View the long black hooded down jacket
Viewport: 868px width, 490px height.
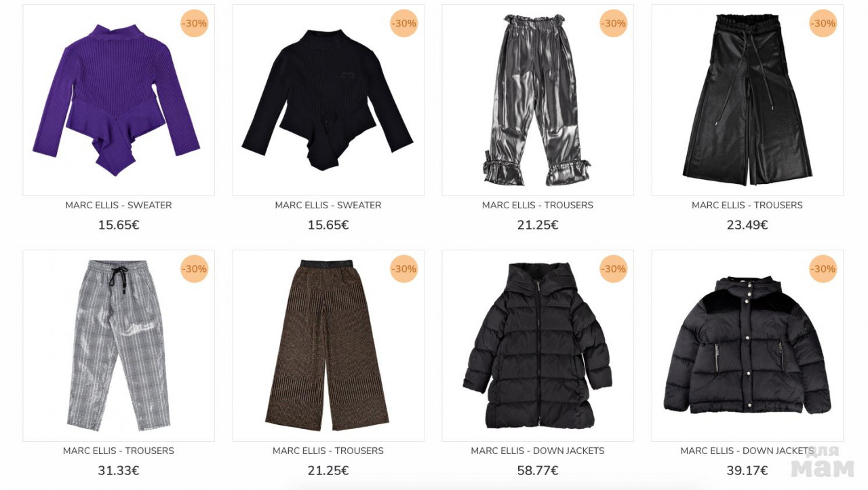click(x=538, y=346)
